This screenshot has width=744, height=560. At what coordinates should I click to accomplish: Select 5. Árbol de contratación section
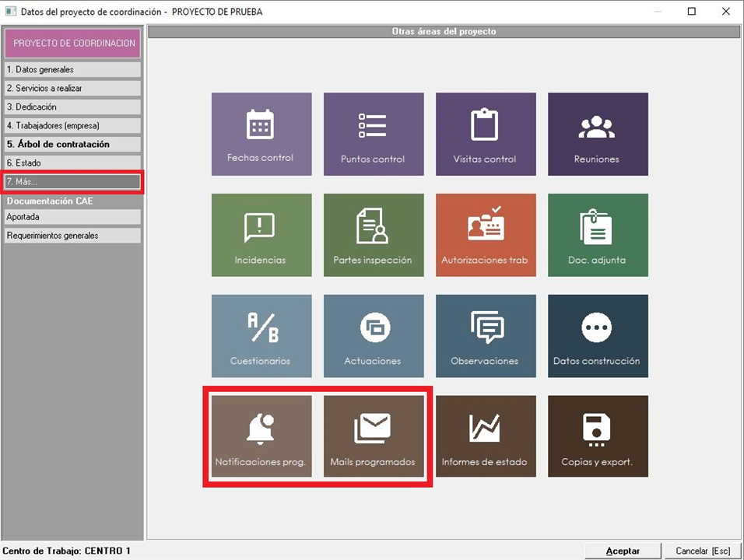click(72, 145)
